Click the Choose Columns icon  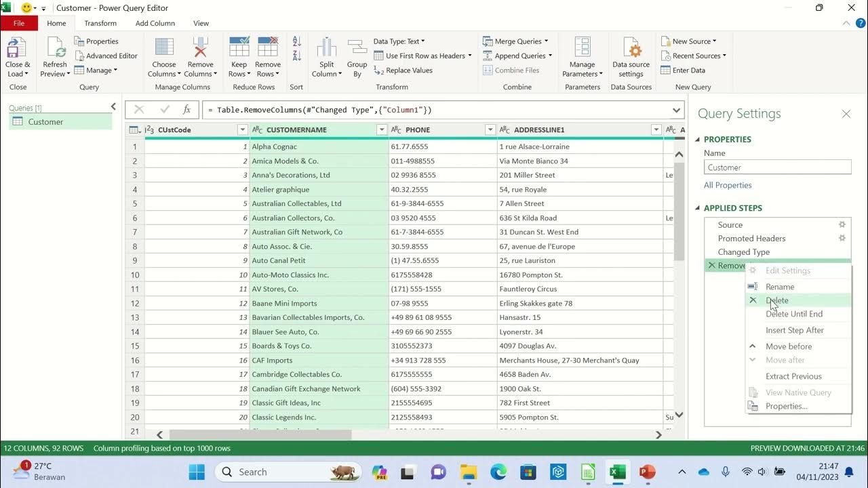point(164,47)
